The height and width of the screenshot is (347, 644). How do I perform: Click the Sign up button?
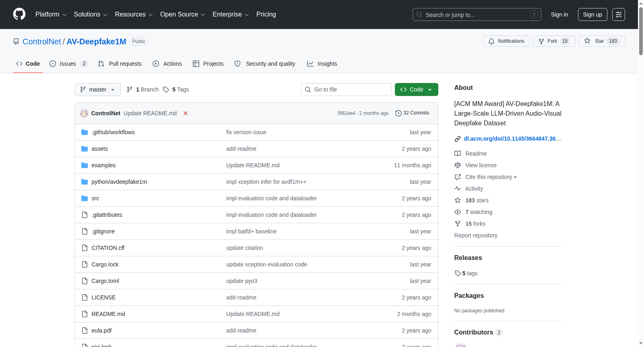592,15
